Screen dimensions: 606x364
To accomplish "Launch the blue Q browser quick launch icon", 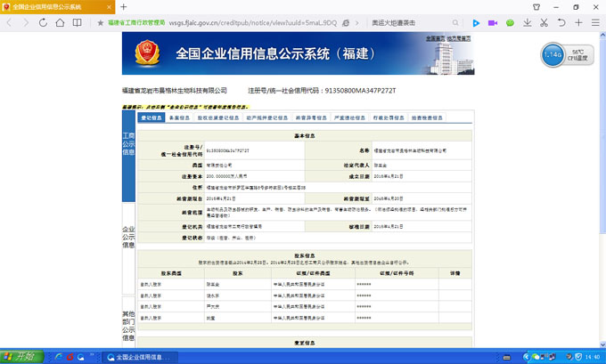I will 81,357.
